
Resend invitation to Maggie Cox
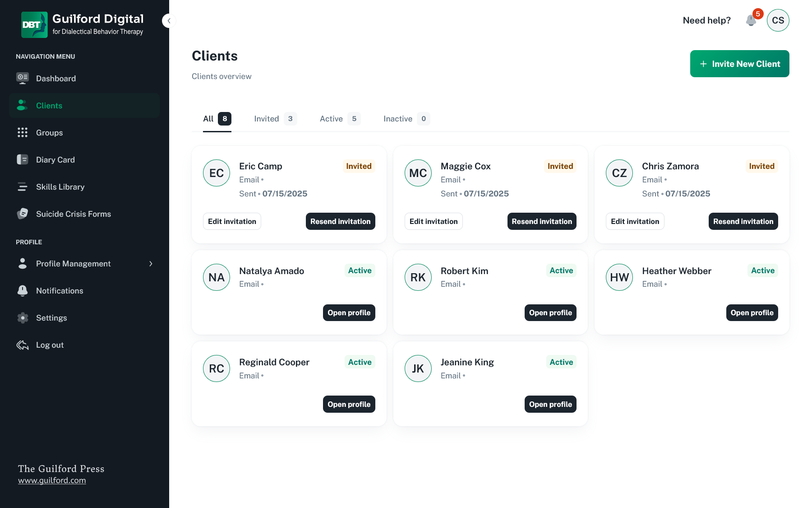point(541,221)
